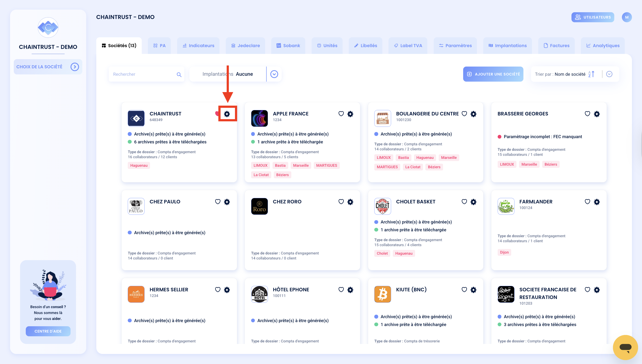Image resolution: width=642 pixels, height=364 pixels.
Task: Click the Cholet tag on Cholet Basket
Action: point(382,253)
